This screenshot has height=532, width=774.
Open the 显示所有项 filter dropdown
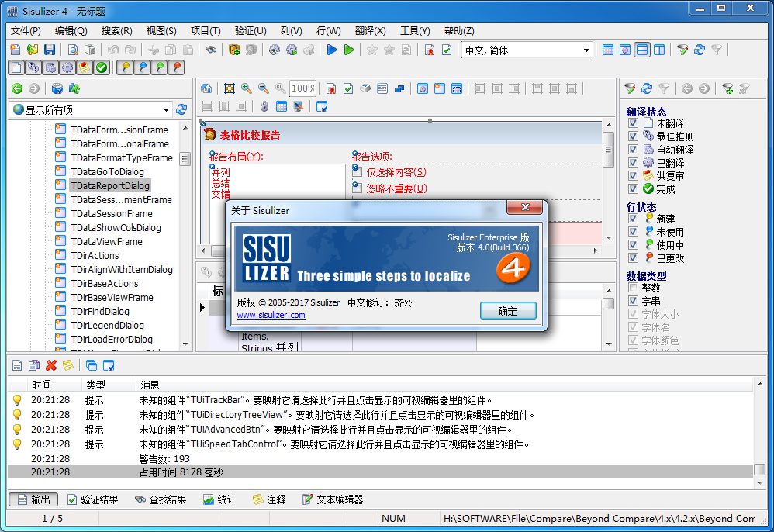[166, 110]
